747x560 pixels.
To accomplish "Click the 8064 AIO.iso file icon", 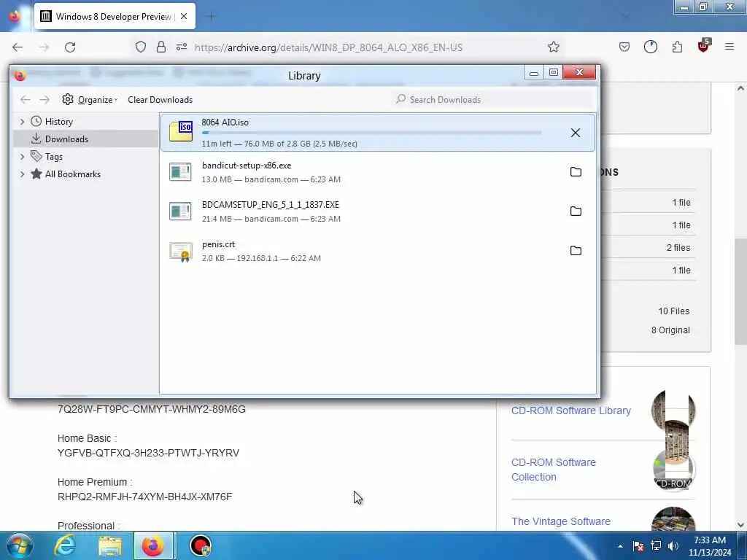I will (x=181, y=131).
